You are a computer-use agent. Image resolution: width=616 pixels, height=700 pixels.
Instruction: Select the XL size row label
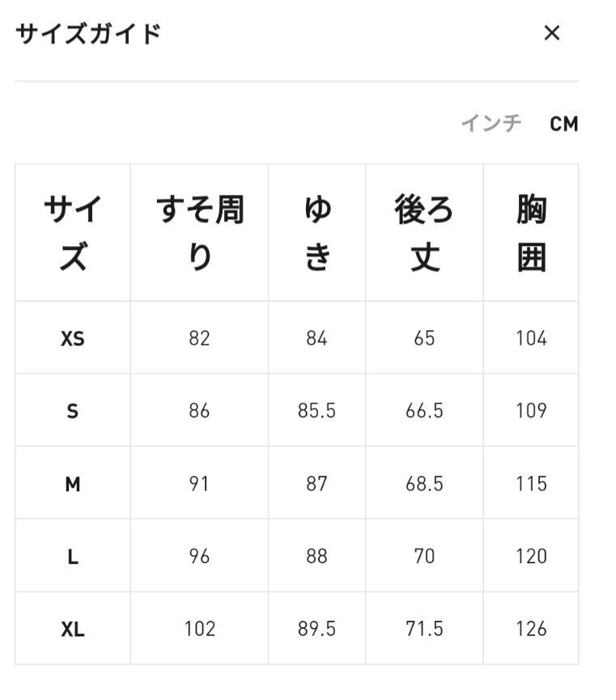coord(73,630)
